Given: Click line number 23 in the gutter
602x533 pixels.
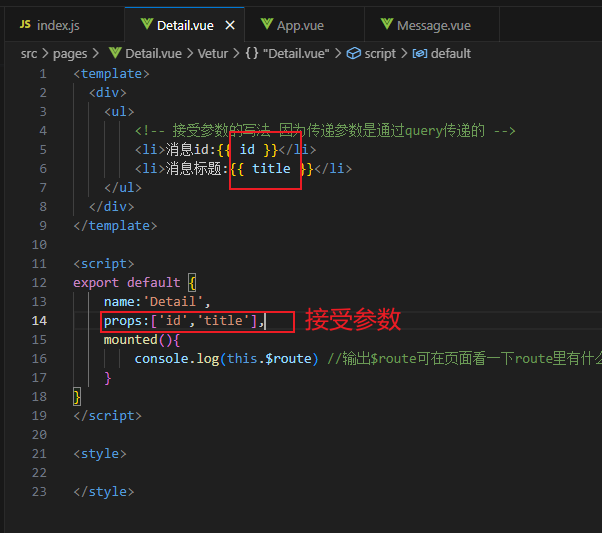Looking at the screenshot, I should [39, 492].
